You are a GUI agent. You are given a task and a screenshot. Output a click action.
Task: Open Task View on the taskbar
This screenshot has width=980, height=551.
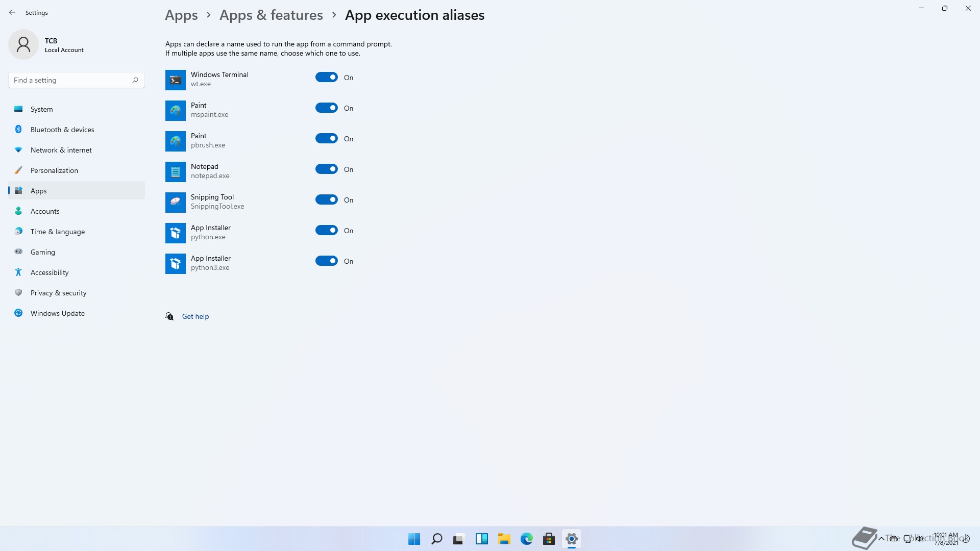click(459, 539)
